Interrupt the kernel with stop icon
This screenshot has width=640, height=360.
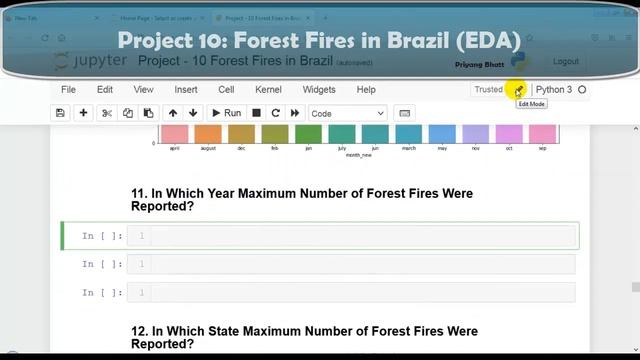(256, 113)
